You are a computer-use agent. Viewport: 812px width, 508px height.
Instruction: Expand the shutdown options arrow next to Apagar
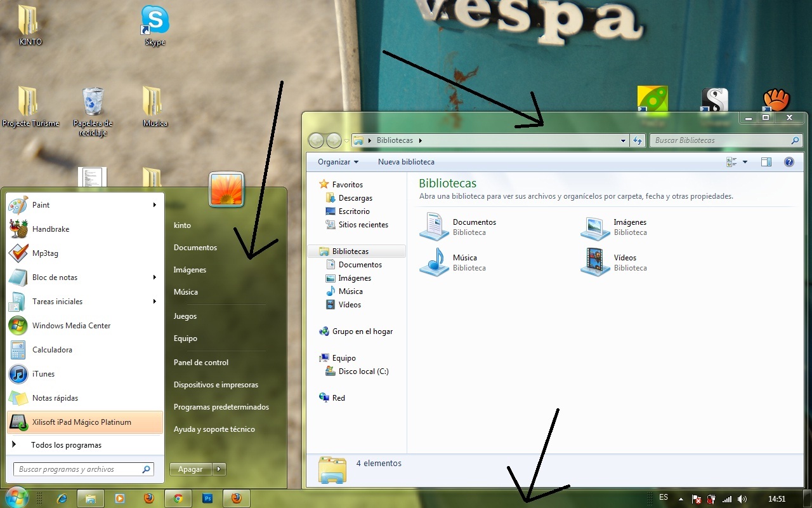point(219,469)
